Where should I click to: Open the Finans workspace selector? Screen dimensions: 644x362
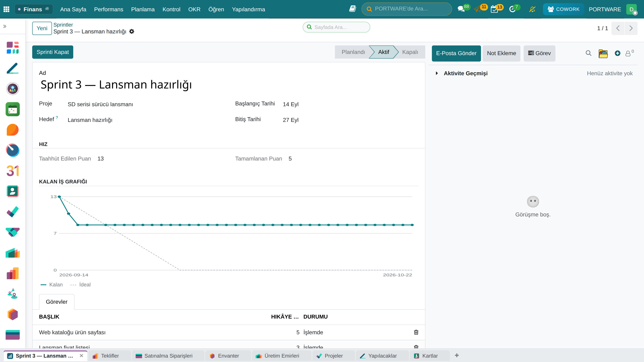(x=33, y=9)
